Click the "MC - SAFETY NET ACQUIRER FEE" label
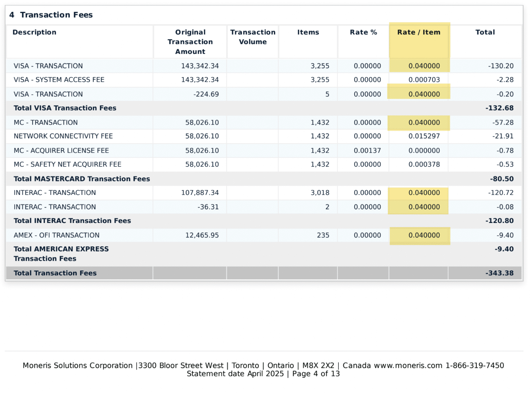Viewport: 532px width, 393px height. coord(68,164)
